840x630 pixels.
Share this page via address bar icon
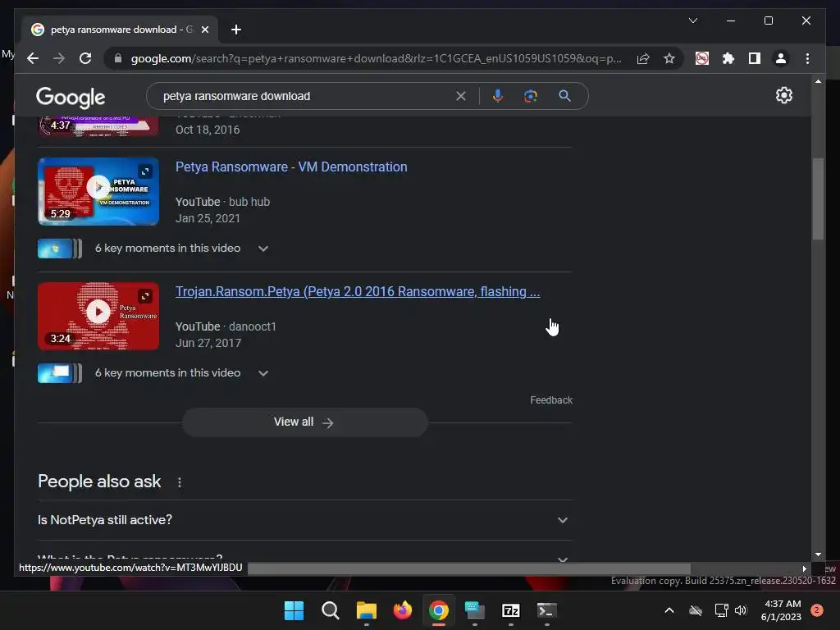pyautogui.click(x=643, y=58)
